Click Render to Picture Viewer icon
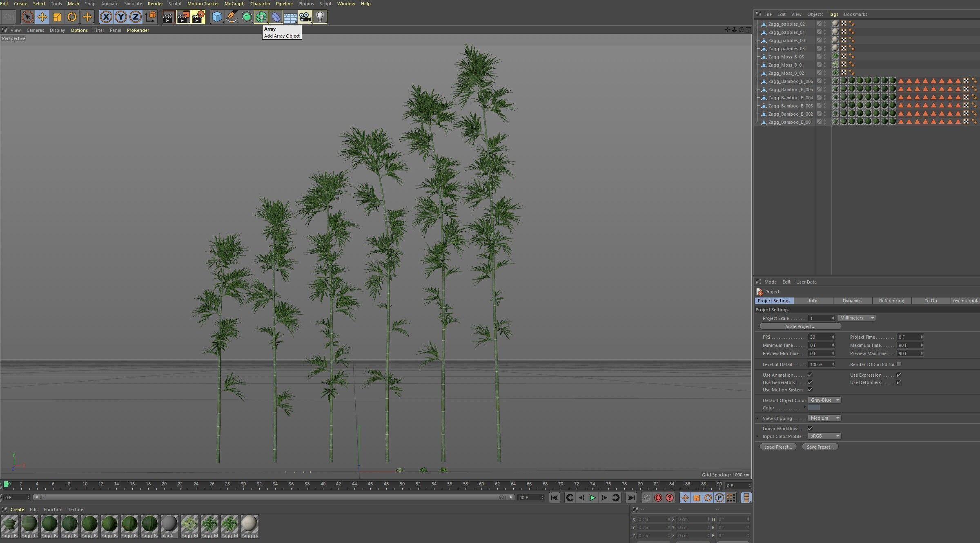 (x=183, y=17)
